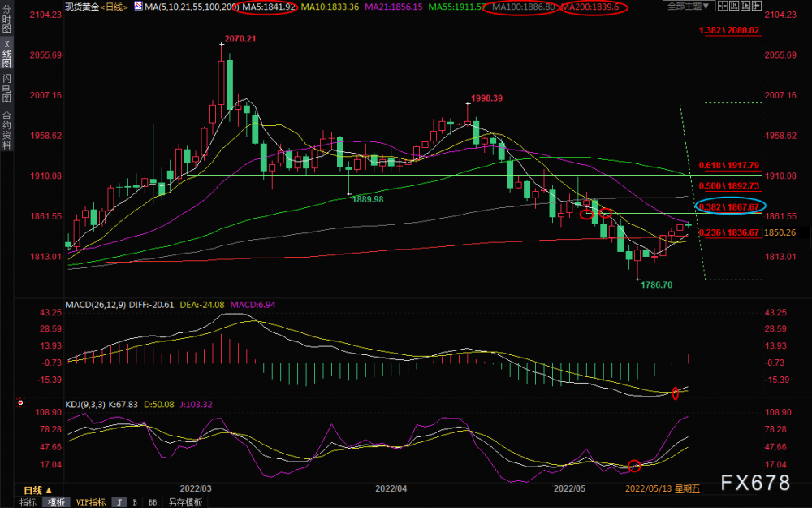
Task: Click the shift-right arrow chart icon
Action: (757, 7)
